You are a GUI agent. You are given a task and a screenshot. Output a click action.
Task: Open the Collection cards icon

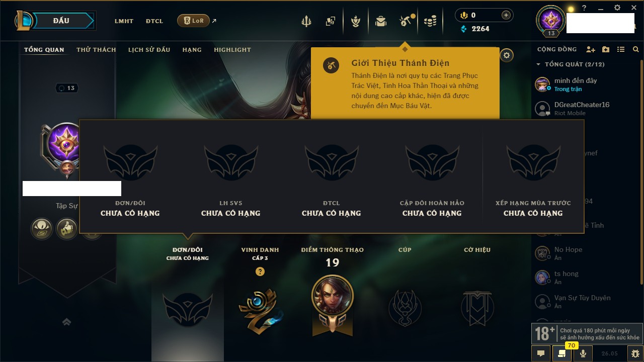click(x=330, y=21)
